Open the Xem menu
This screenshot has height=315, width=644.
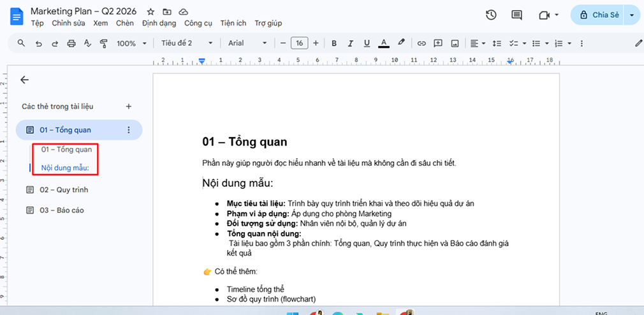[x=100, y=23]
